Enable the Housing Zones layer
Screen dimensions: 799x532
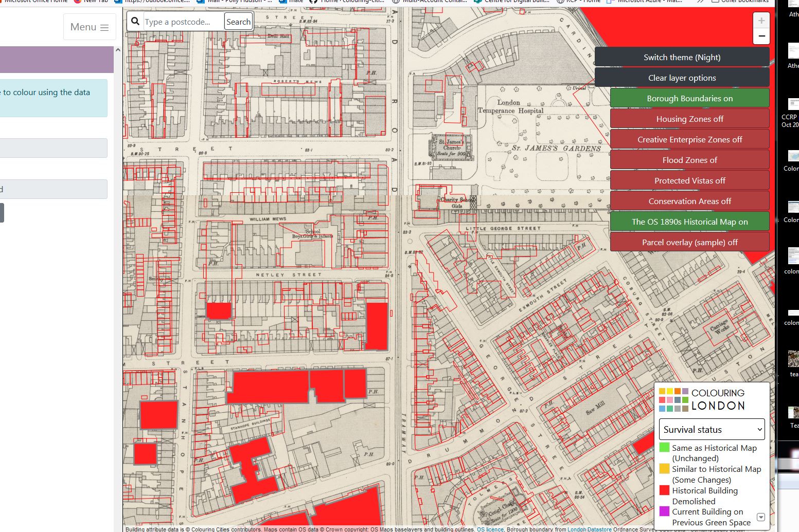(x=689, y=118)
